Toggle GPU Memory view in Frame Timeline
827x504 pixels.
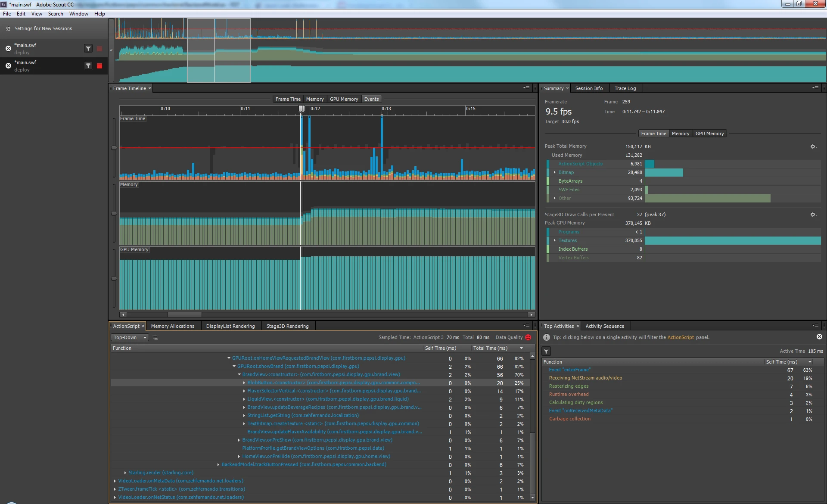click(x=344, y=99)
